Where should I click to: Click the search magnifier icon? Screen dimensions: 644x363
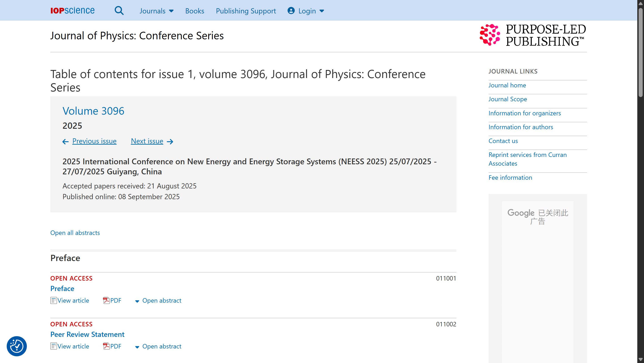[x=119, y=11]
